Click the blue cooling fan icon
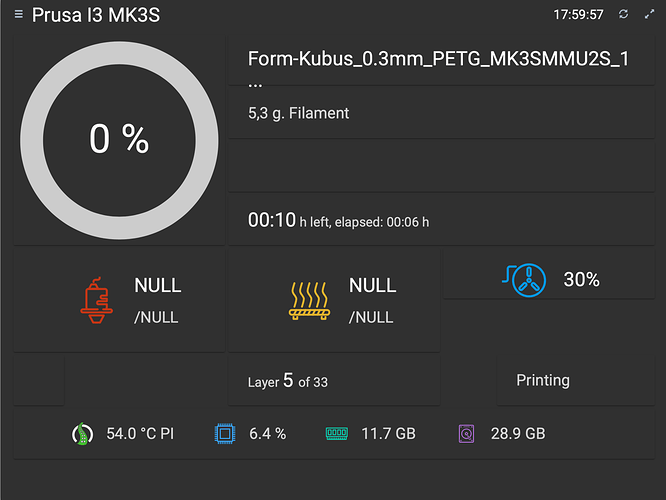This screenshot has height=500, width=666. click(530, 280)
